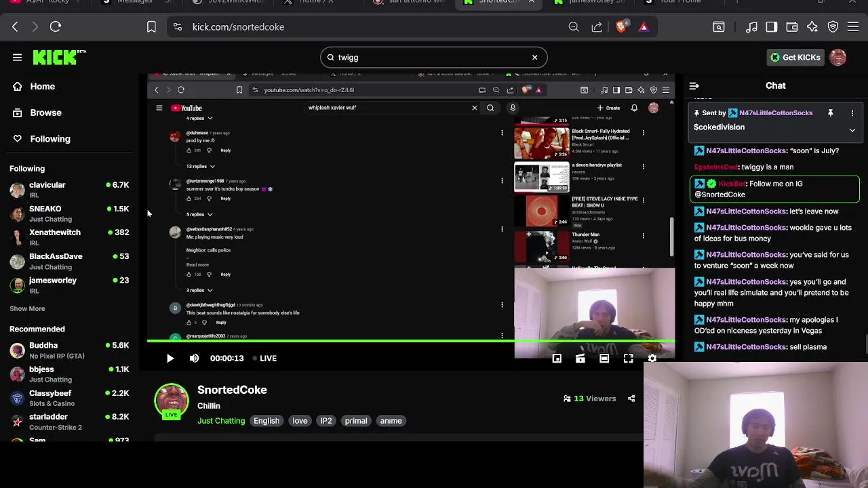This screenshot has height=488, width=868.
Task: Jump to LIVE in the player
Action: pos(264,358)
